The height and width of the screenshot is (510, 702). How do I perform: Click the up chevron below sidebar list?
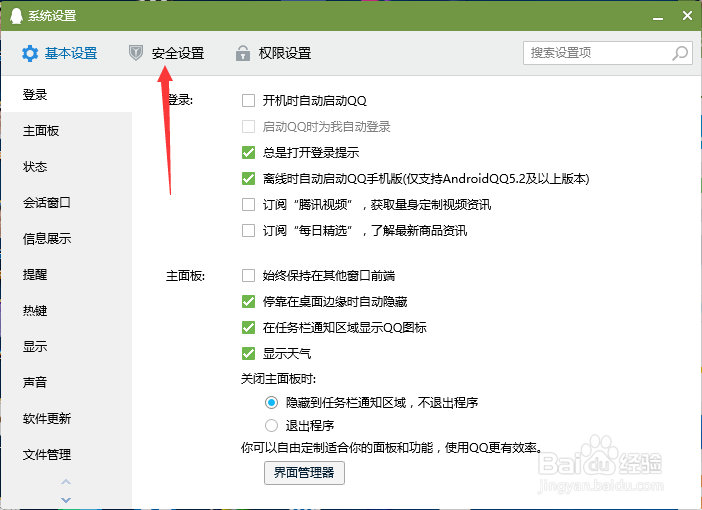(x=66, y=482)
